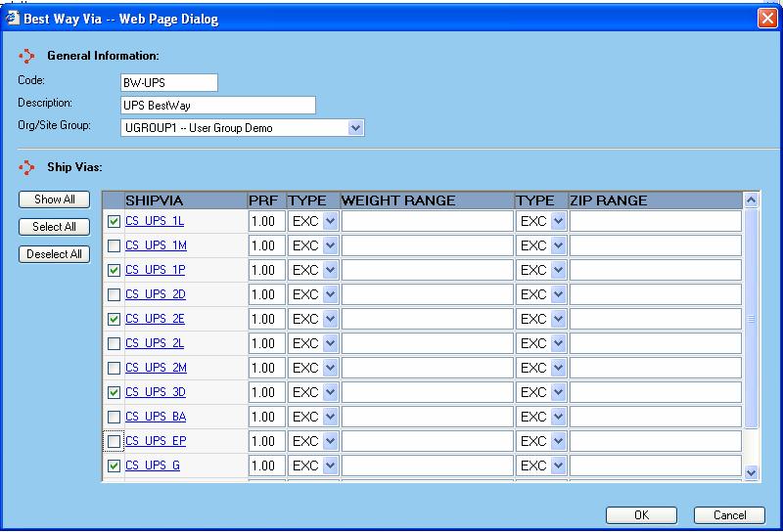Click the weight range field for CS_UPS_1P
The width and height of the screenshot is (783, 532).
(427, 270)
